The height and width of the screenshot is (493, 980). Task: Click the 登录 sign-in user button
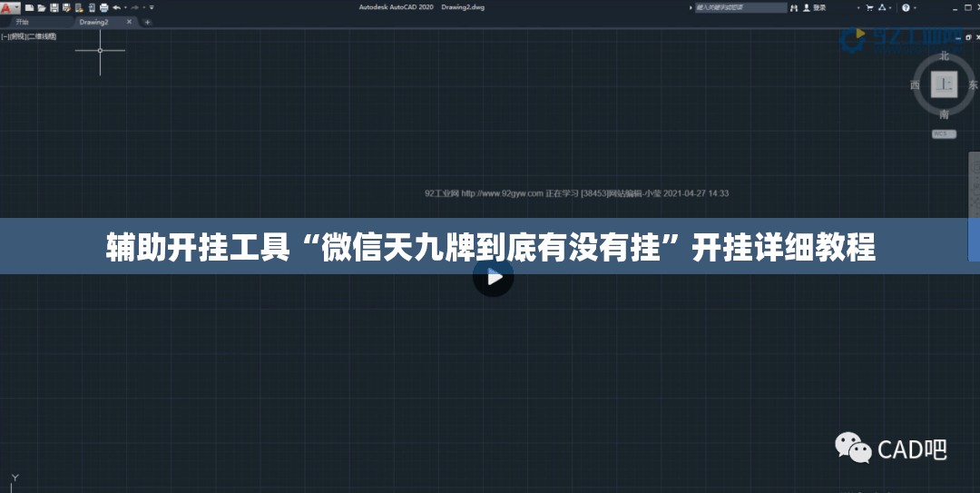point(815,7)
